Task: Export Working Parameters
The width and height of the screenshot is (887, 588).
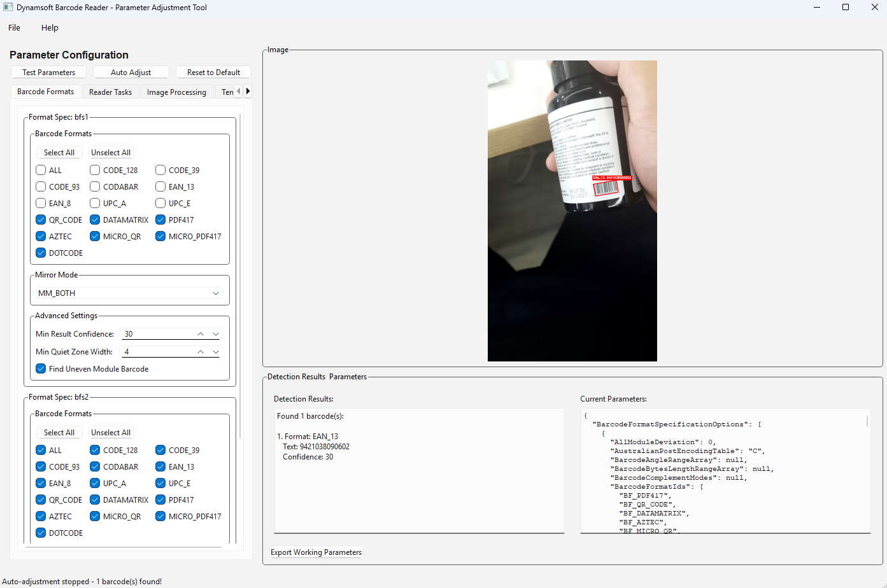Action: (316, 552)
